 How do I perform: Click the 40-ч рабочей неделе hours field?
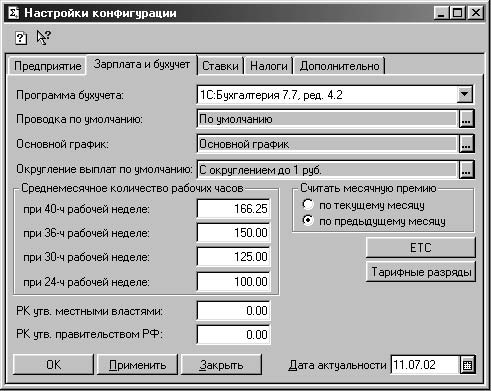(233, 209)
